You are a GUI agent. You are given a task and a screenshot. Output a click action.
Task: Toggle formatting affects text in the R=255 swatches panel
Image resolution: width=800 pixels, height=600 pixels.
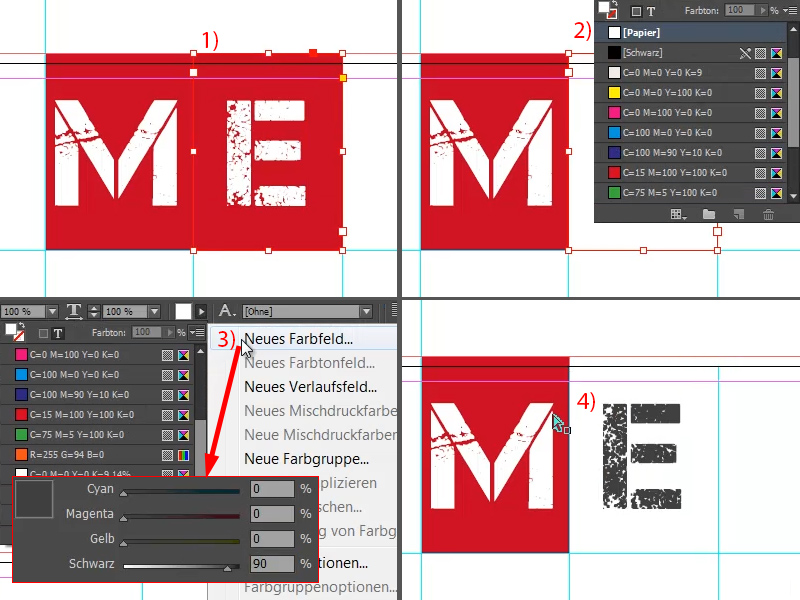coord(58,334)
